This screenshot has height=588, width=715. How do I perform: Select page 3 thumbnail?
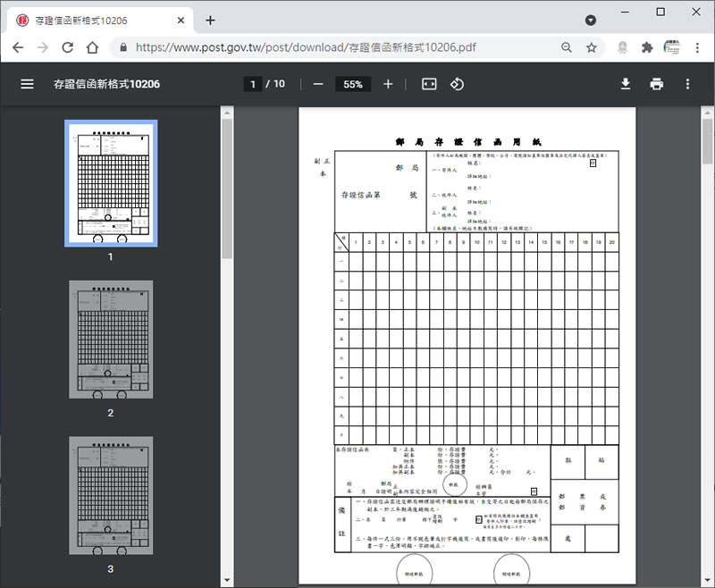point(111,496)
